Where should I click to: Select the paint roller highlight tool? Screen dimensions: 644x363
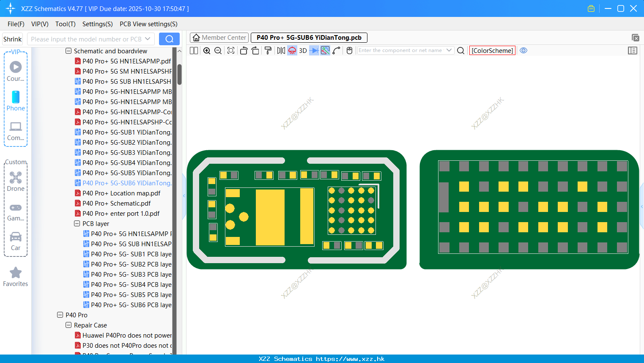click(268, 51)
